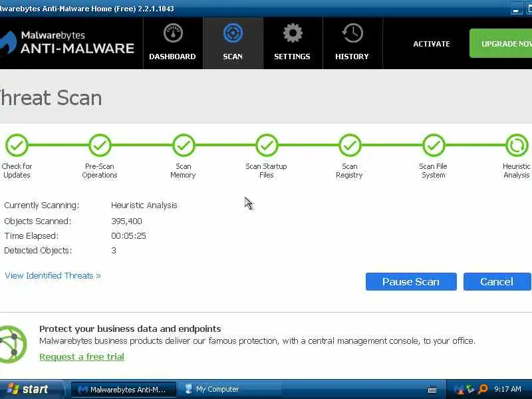Click the Scan Memory checkmark step

(x=184, y=145)
